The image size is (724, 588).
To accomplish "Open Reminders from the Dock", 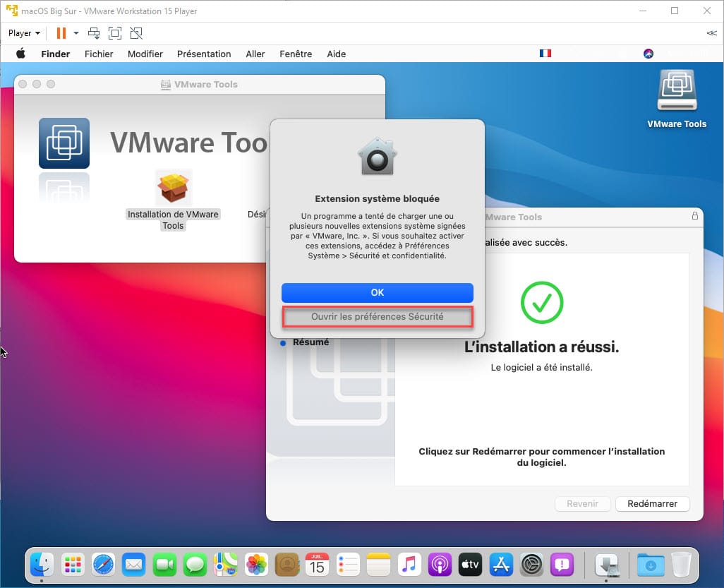I will (x=348, y=565).
